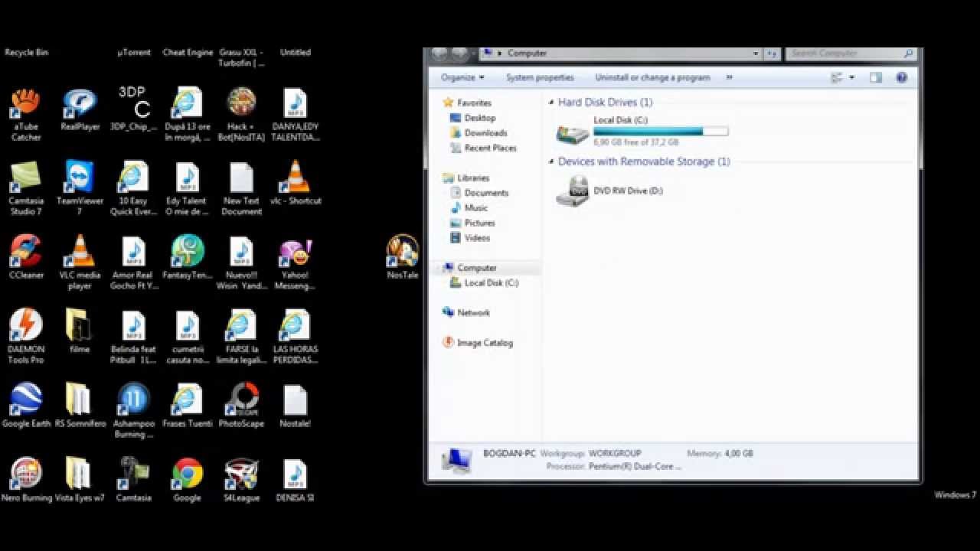Open Camtasia Studio 7 shortcut
Viewport: 980px width, 551px height.
tap(25, 188)
